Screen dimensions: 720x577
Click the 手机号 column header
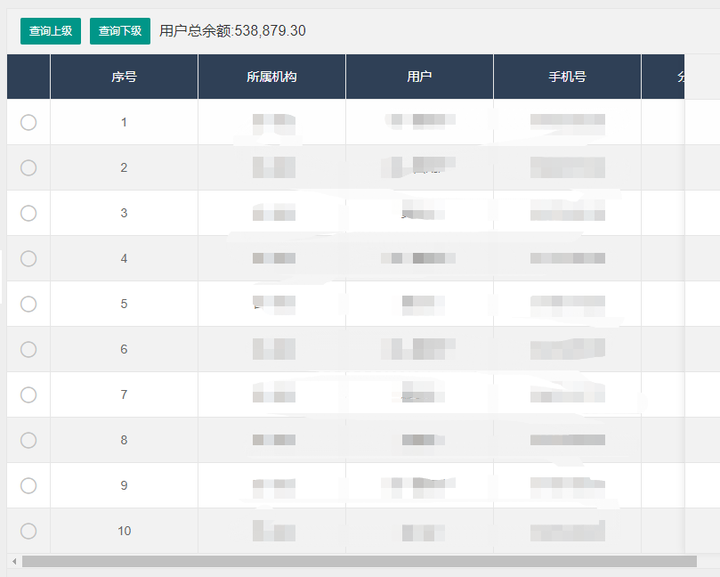pyautogui.click(x=567, y=77)
